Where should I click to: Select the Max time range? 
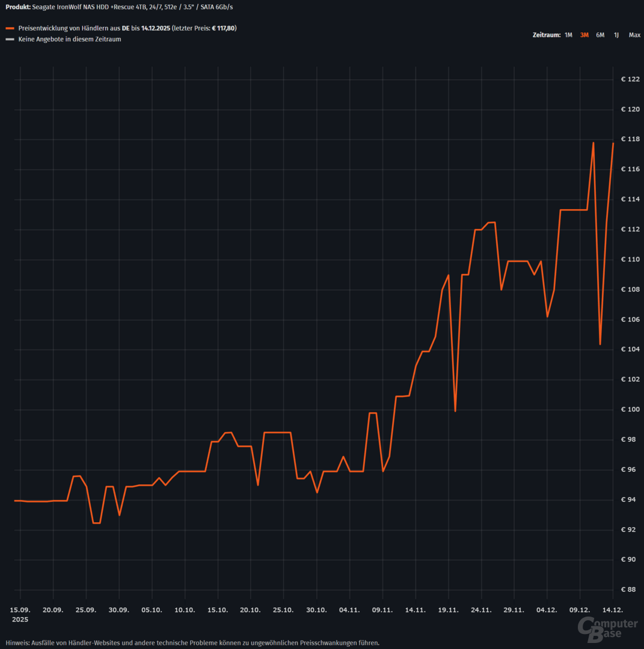(x=634, y=35)
